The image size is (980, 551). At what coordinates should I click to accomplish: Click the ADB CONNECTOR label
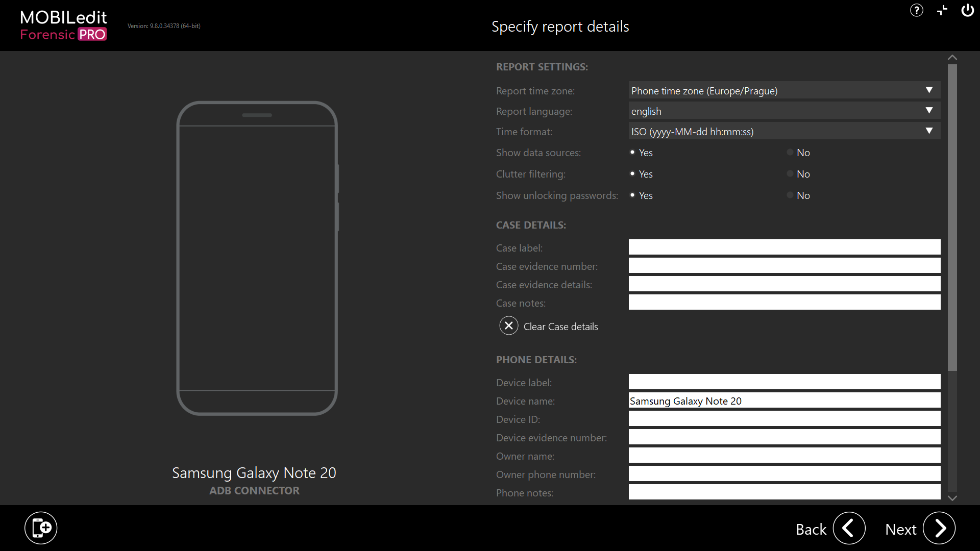254,490
